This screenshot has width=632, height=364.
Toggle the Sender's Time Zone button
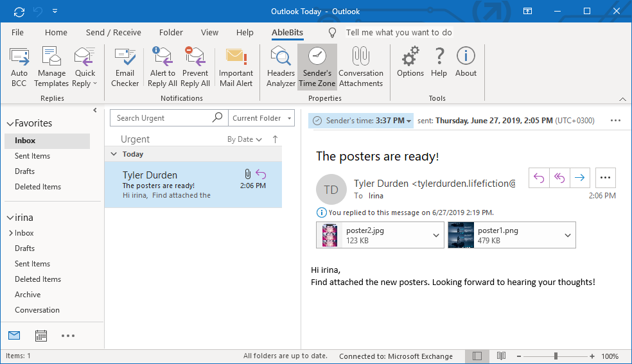coord(317,67)
